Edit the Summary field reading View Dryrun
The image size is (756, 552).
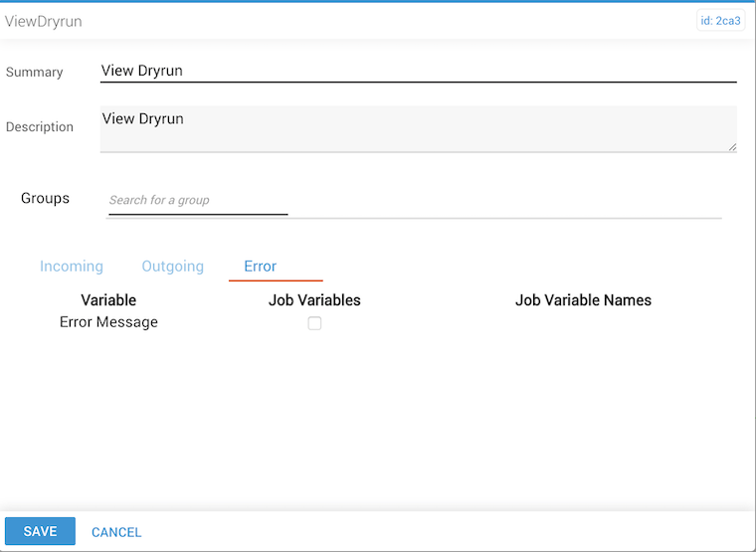(x=418, y=71)
